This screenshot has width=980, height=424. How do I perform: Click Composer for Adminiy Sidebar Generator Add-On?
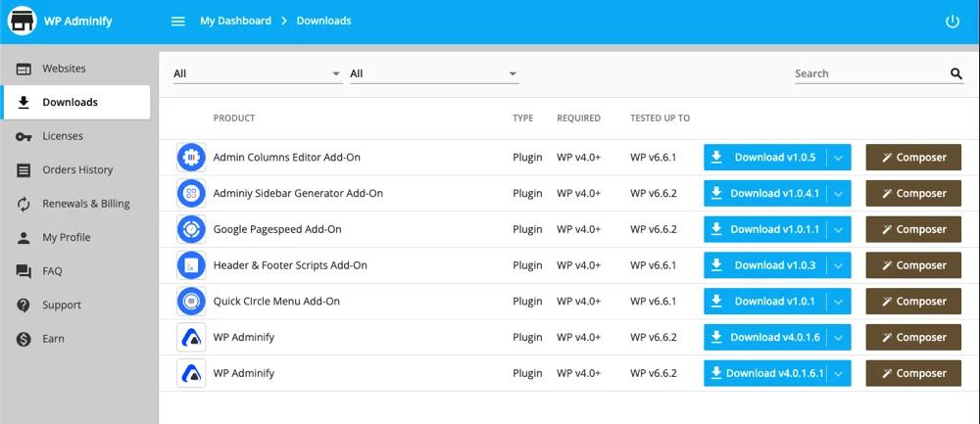tap(913, 194)
